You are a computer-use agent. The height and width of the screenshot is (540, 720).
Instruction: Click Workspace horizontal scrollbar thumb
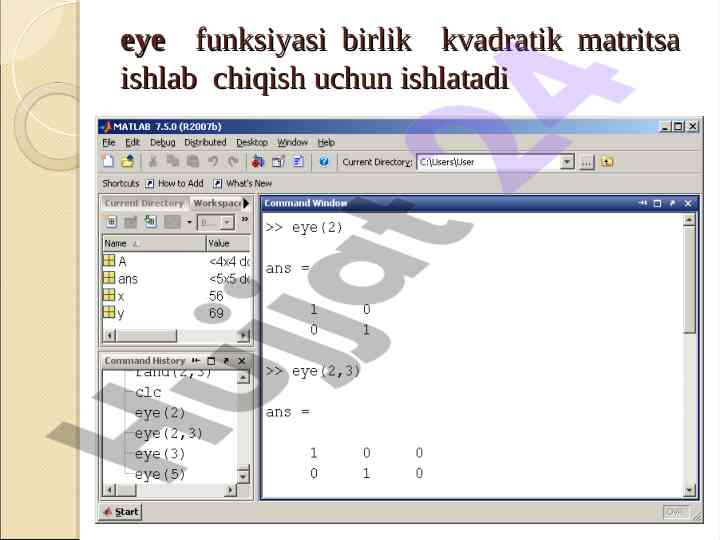coord(146,336)
